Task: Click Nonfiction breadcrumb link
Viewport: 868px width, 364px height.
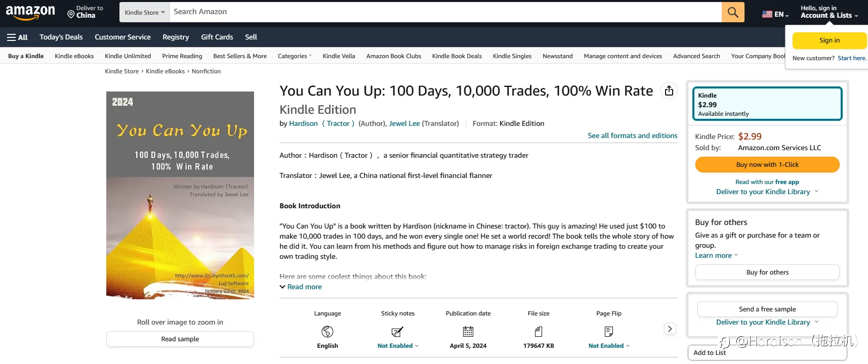Action: [x=206, y=71]
